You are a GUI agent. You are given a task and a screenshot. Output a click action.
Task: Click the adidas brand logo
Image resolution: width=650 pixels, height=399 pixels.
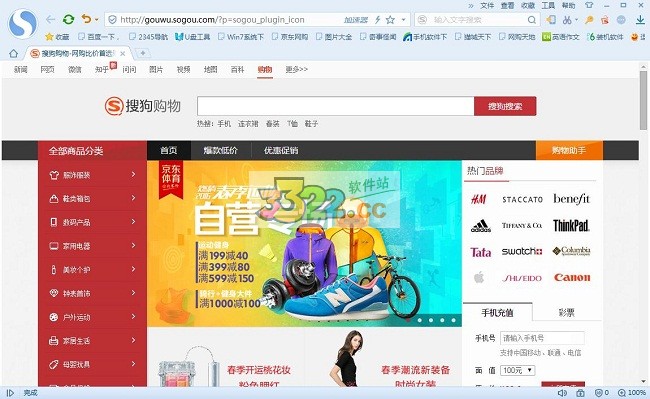(x=480, y=225)
